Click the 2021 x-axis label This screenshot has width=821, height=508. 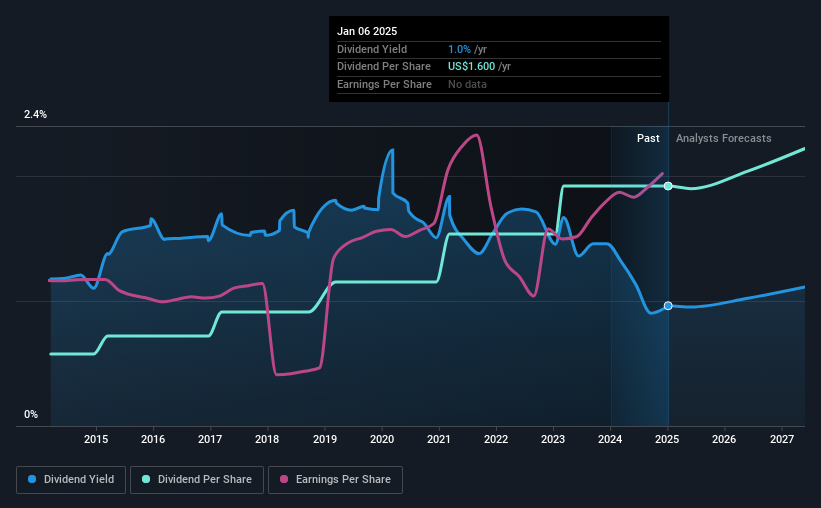pyautogui.click(x=439, y=439)
